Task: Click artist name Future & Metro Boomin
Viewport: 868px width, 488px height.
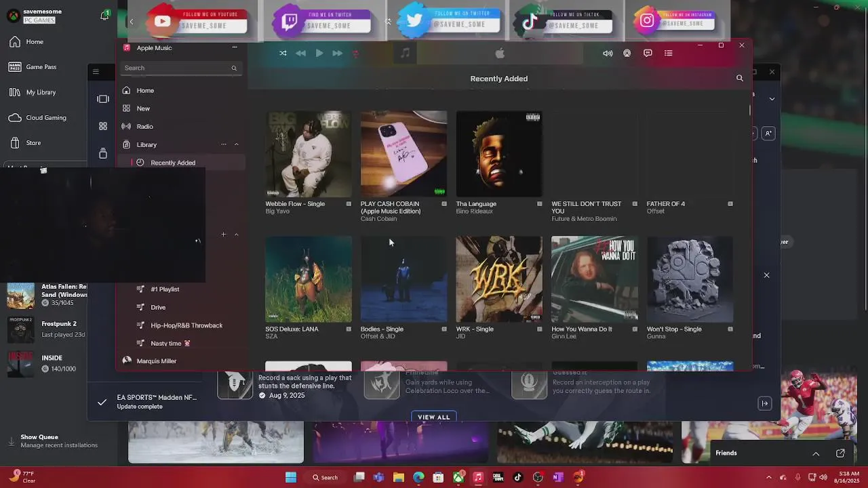Action: click(584, 219)
